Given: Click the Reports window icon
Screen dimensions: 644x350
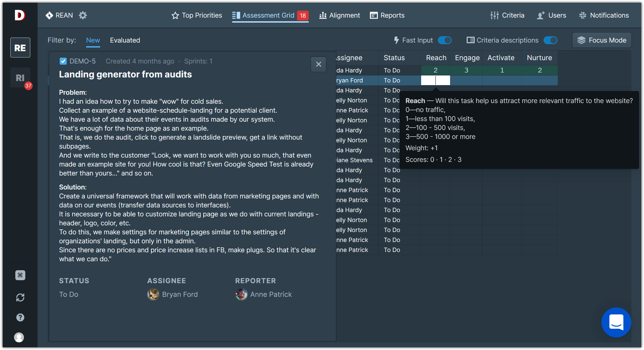Looking at the screenshot, I should (x=374, y=16).
